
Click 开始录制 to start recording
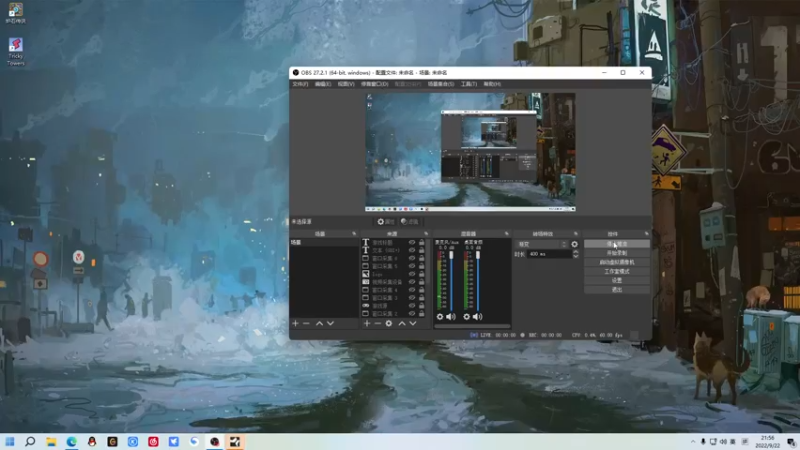[617, 253]
